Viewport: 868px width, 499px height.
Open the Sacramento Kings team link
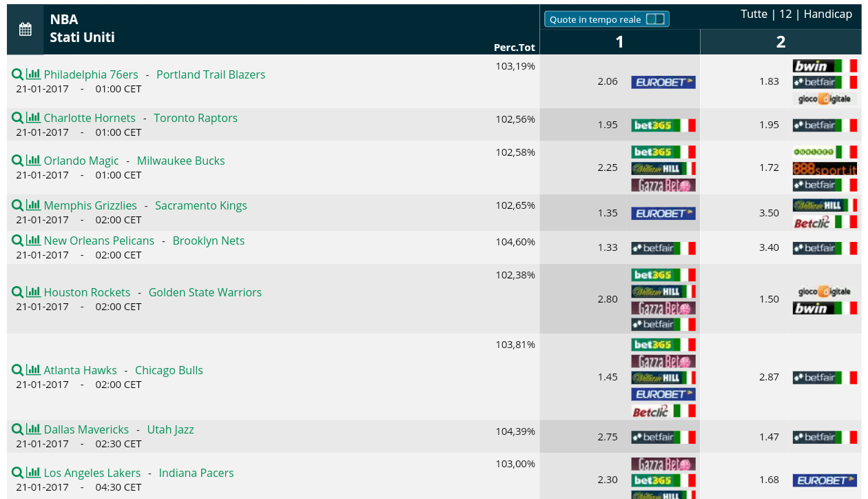(201, 205)
